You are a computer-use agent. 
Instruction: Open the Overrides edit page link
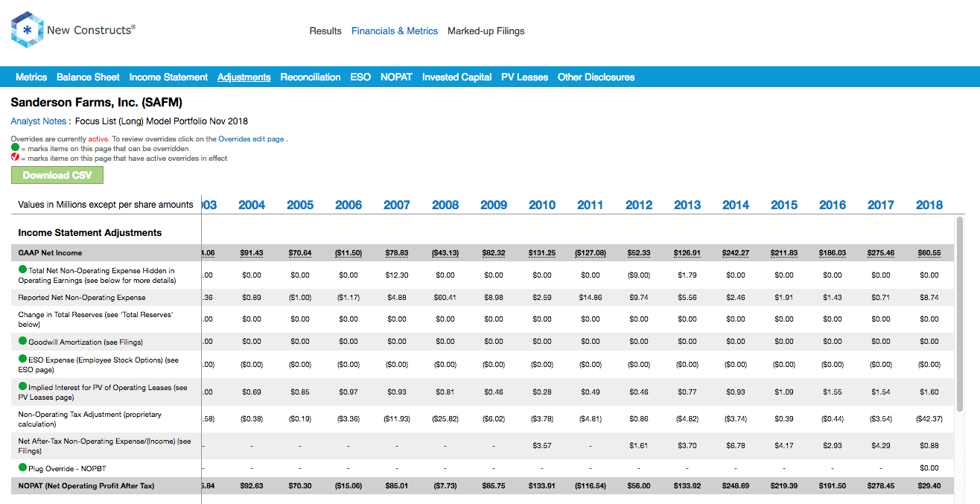pos(251,139)
